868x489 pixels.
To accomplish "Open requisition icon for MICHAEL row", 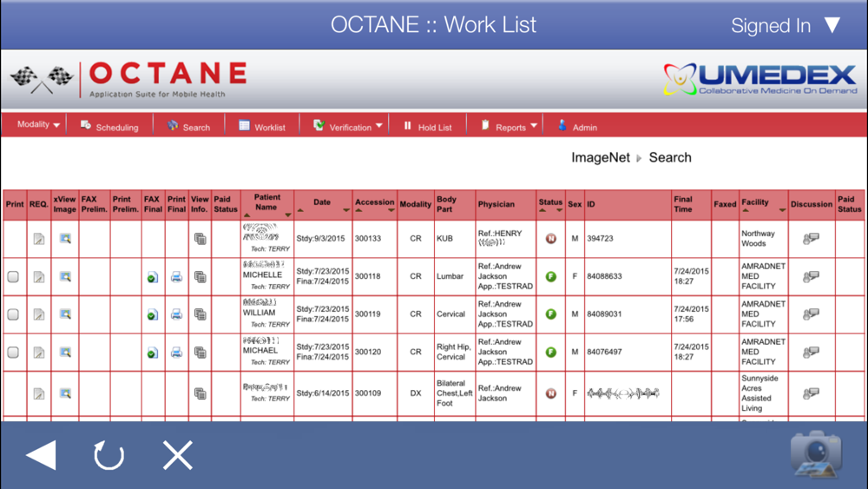I will coord(39,353).
